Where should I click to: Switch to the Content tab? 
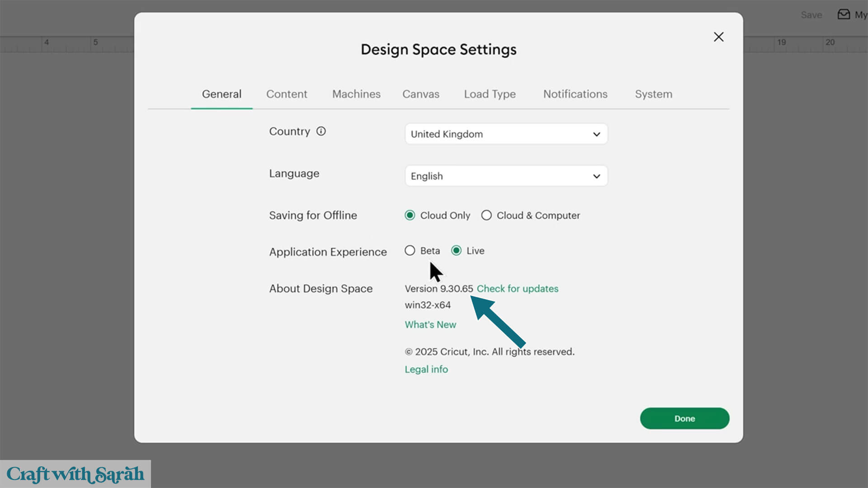click(287, 94)
